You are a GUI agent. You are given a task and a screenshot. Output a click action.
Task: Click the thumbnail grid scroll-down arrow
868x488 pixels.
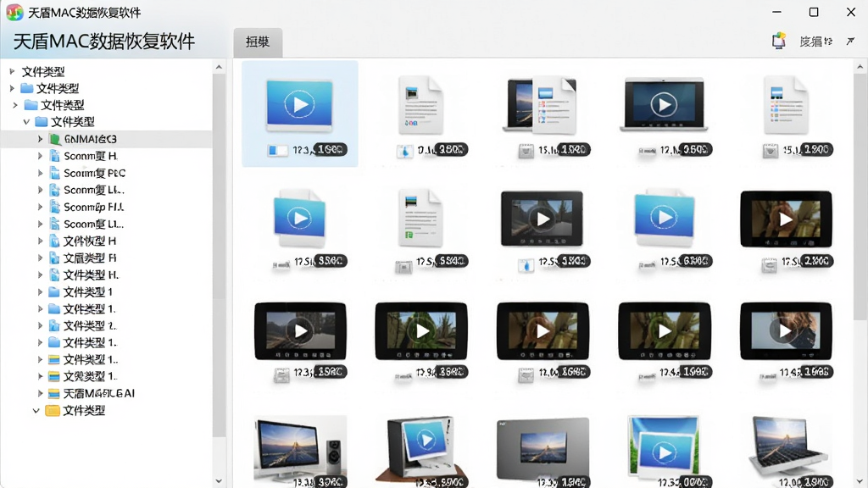(x=860, y=481)
